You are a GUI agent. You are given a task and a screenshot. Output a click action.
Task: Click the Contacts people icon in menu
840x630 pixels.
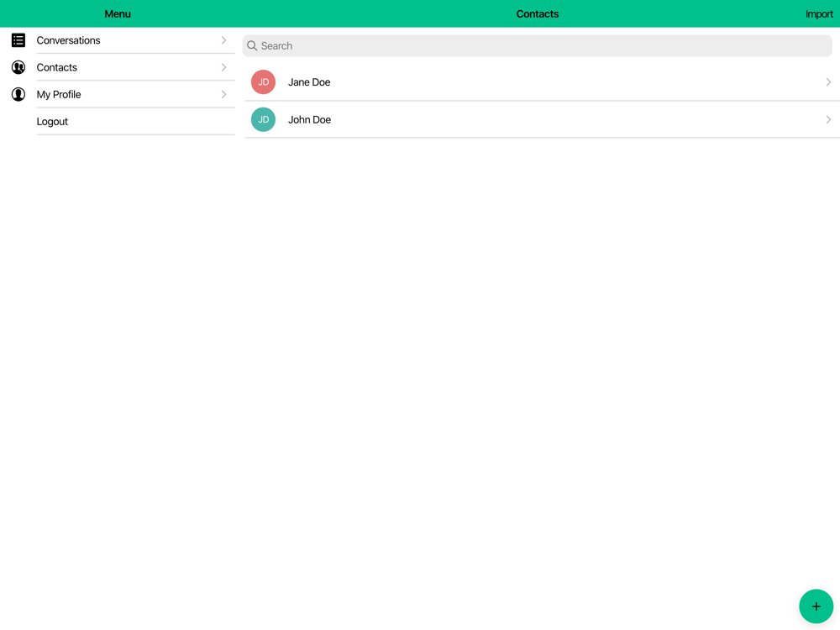[18, 67]
